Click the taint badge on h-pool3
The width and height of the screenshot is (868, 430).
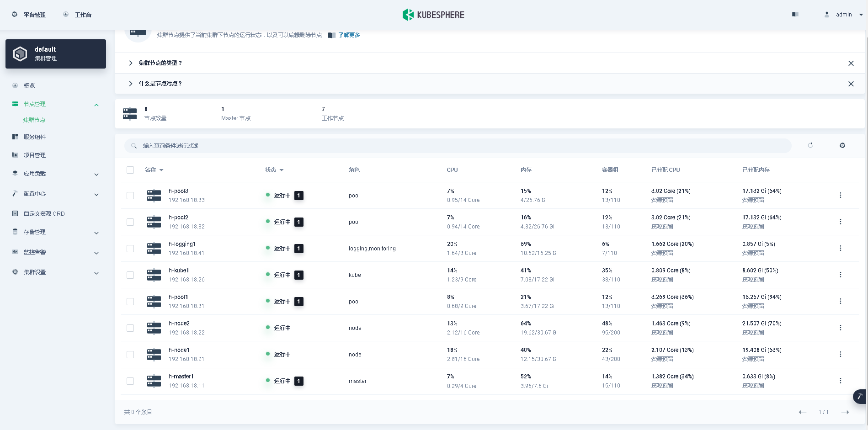tap(299, 196)
